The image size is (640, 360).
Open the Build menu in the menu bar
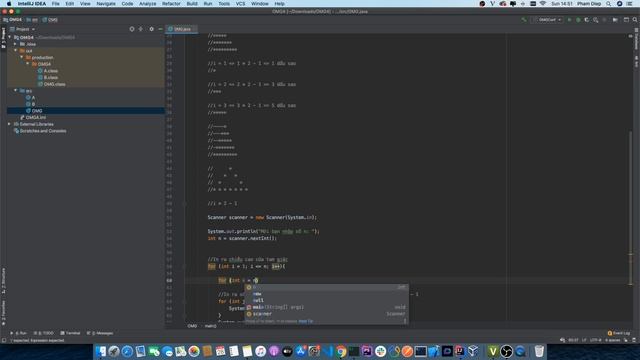(192, 4)
